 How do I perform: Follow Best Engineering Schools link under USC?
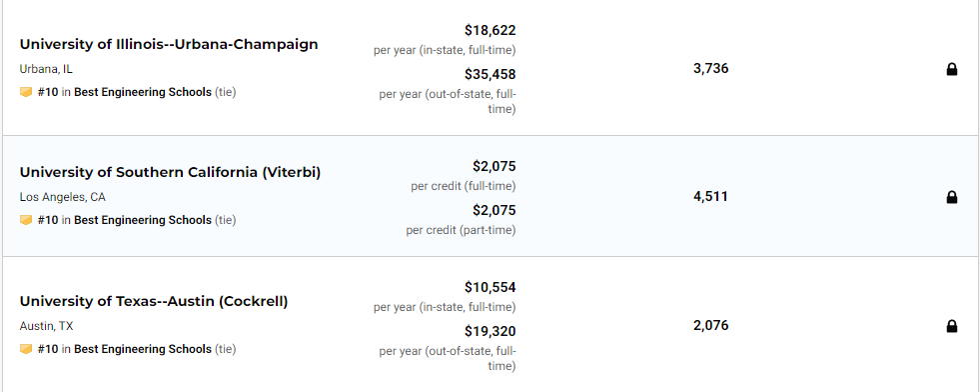143,221
